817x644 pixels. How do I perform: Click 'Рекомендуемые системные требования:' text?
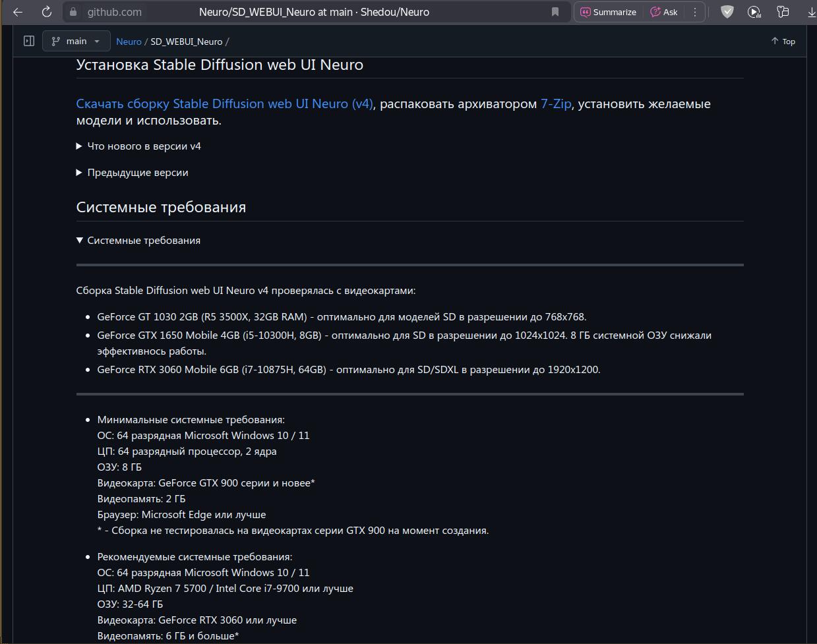click(x=195, y=557)
